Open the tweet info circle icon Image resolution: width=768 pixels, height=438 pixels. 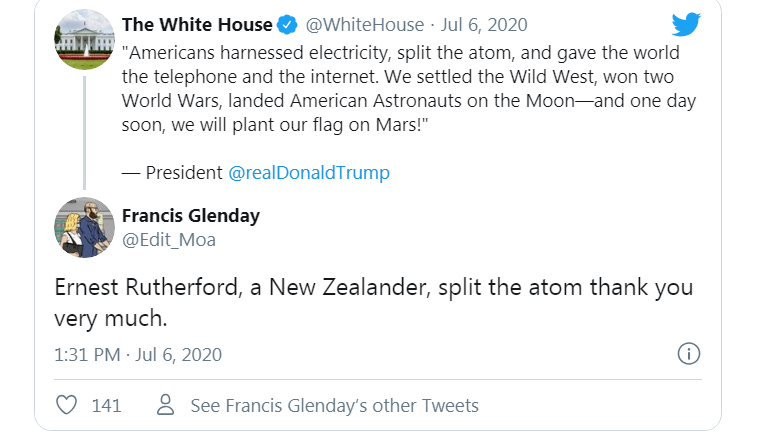688,354
